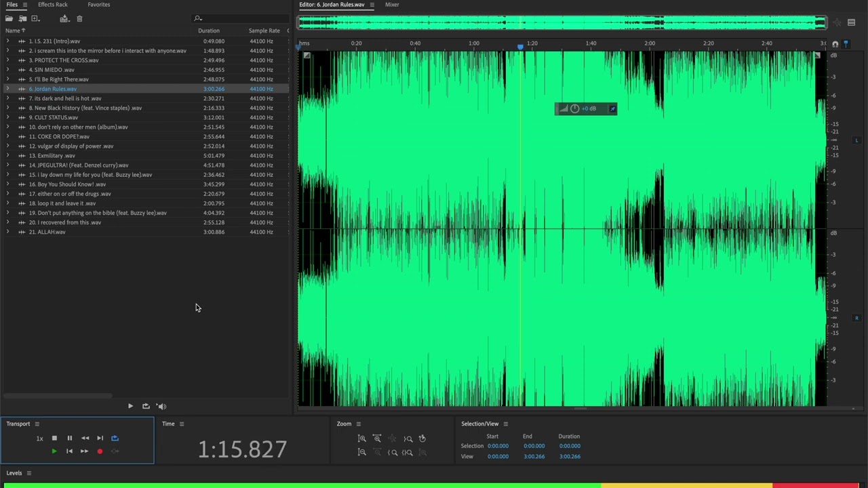Select file 16. Boy You Should Know! .wav
868x488 pixels.
[67, 184]
